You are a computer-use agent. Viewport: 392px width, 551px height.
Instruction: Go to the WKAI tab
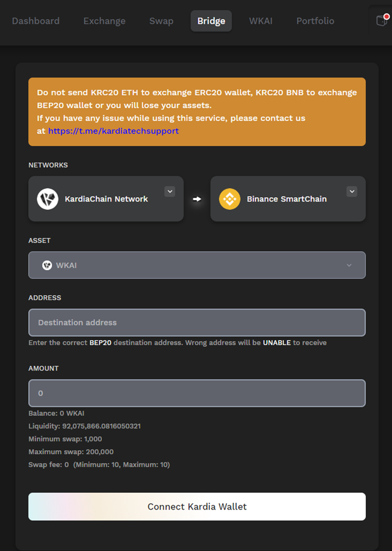(x=261, y=21)
